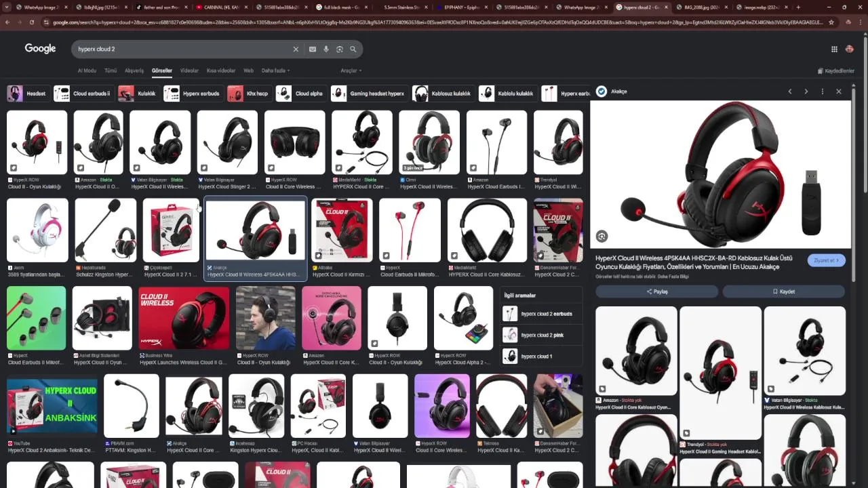Select the 'Cloud alpha' filter chip

pyautogui.click(x=300, y=94)
